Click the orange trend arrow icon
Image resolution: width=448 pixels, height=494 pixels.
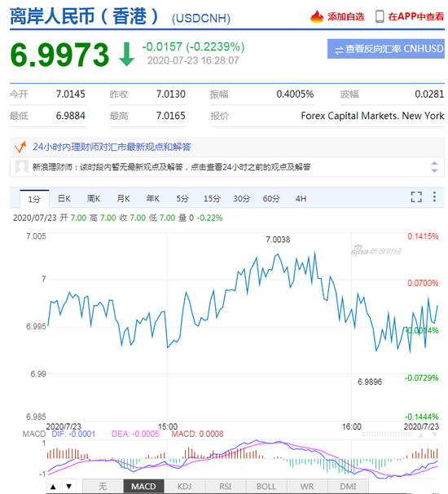coord(20,147)
